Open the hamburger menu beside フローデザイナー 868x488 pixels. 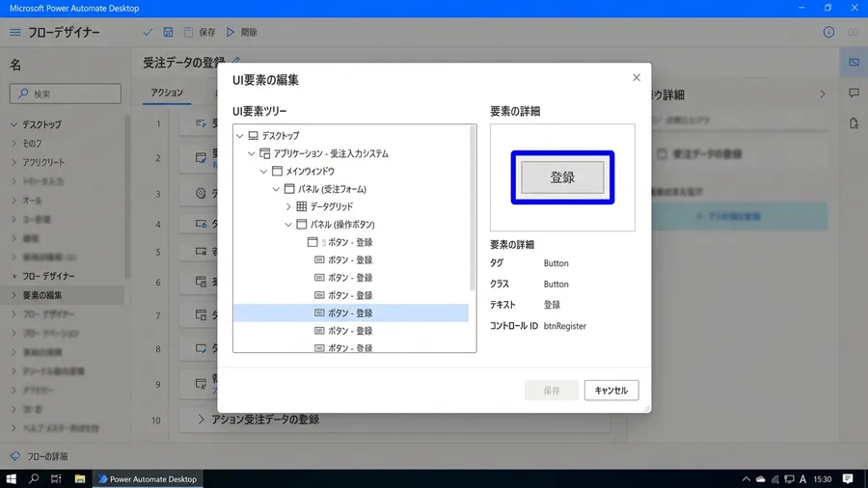[x=14, y=33]
